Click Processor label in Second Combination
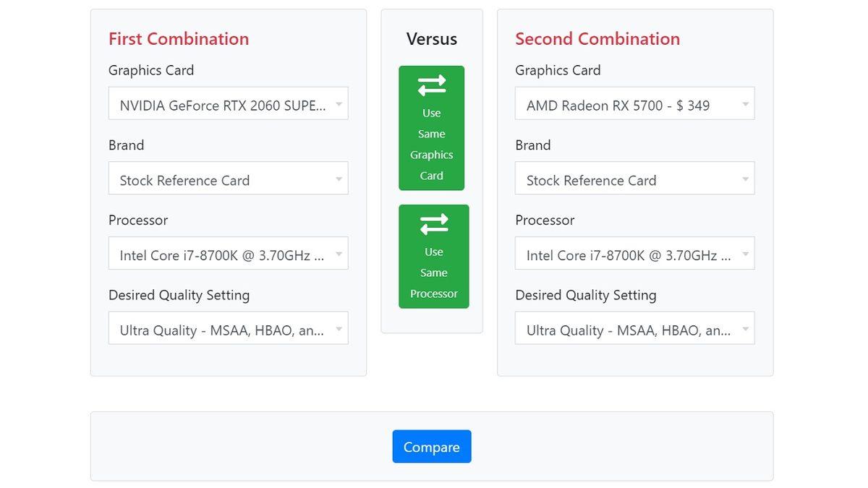This screenshot has height=488, width=868. pos(545,221)
